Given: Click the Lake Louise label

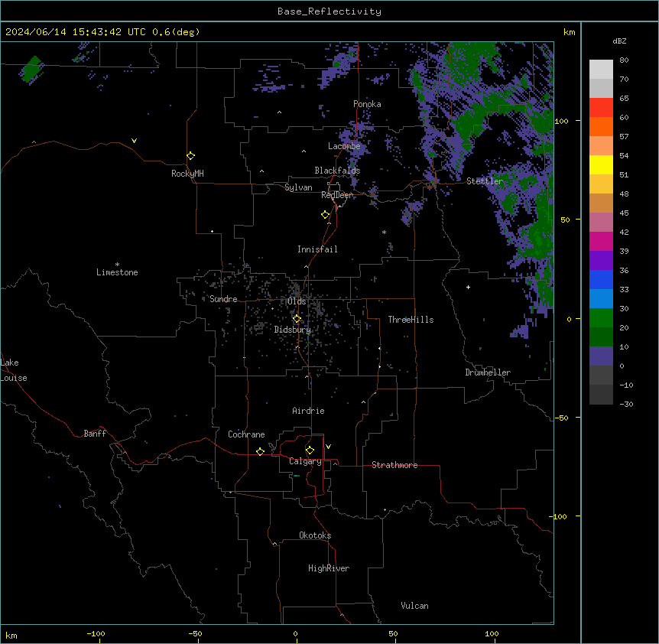Looking at the screenshot, I should [14, 370].
